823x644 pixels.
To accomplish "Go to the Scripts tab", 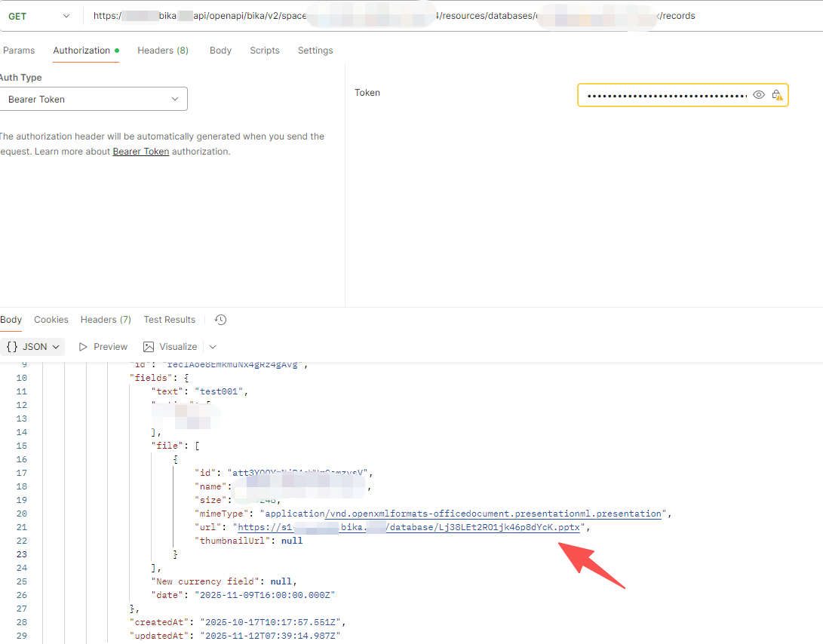I will tap(265, 51).
